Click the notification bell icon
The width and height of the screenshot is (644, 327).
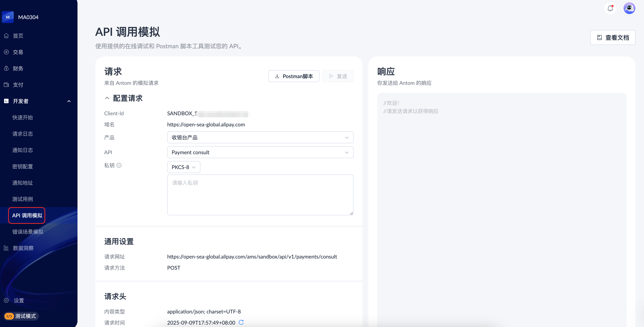click(610, 8)
